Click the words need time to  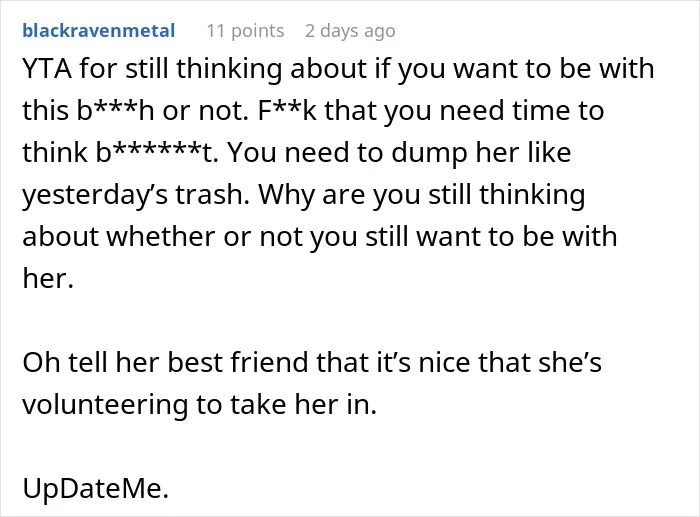point(521,110)
